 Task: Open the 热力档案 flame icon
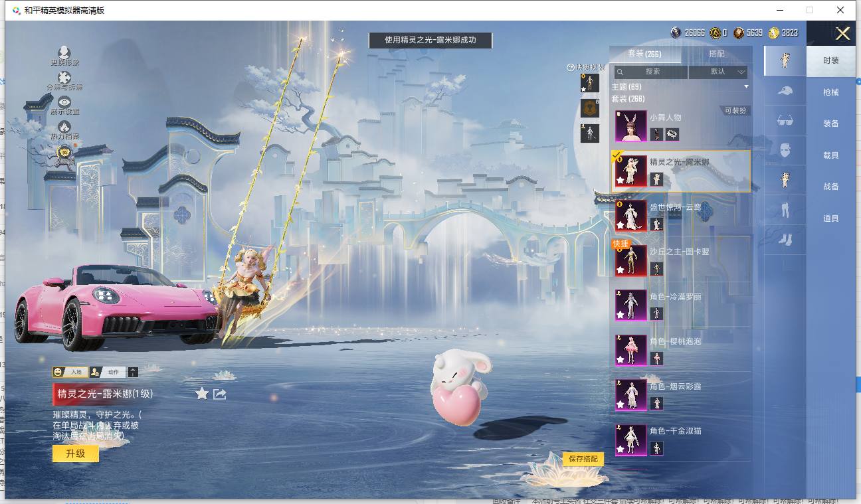click(x=64, y=126)
